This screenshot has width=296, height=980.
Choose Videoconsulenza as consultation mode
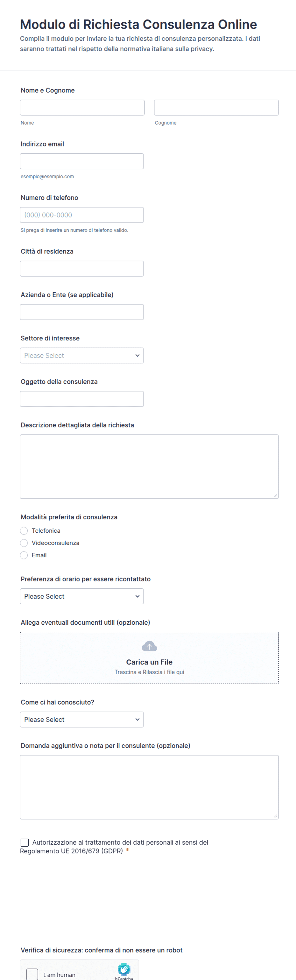[x=24, y=543]
